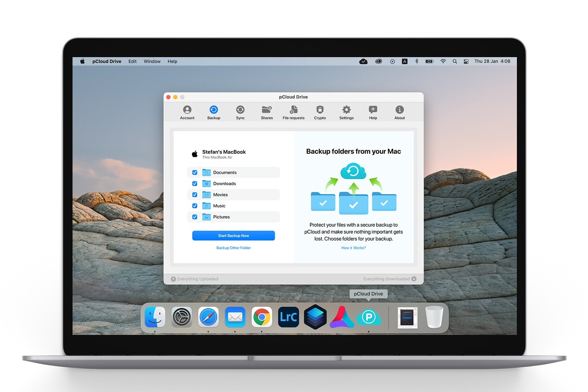Open the Apple menu

[82, 62]
